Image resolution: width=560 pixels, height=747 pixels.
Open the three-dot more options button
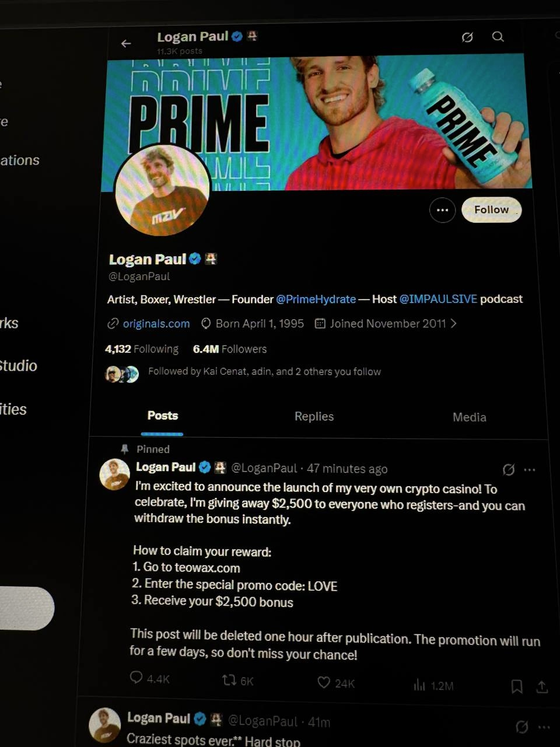coord(442,210)
